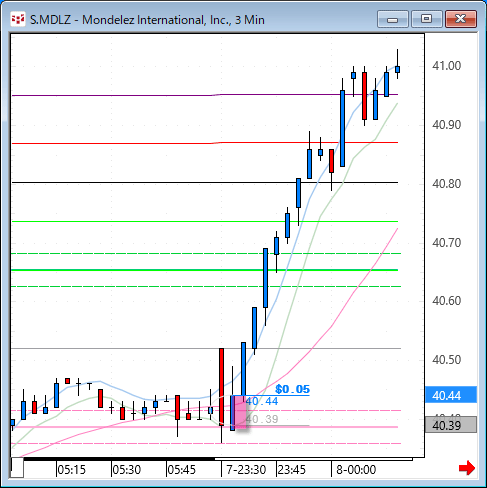
Task: Click the $0.05 profit label on chart
Action: tap(292, 389)
